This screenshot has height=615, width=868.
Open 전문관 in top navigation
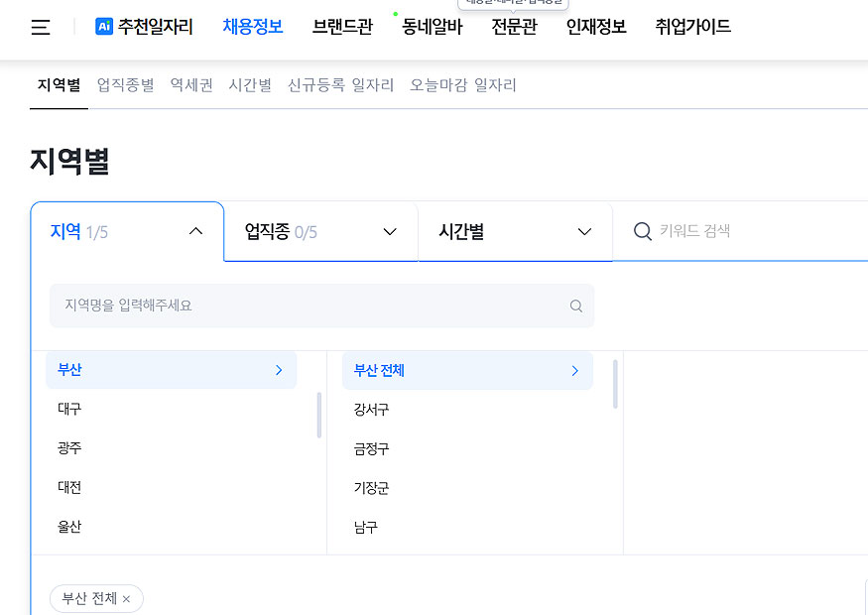(x=514, y=26)
